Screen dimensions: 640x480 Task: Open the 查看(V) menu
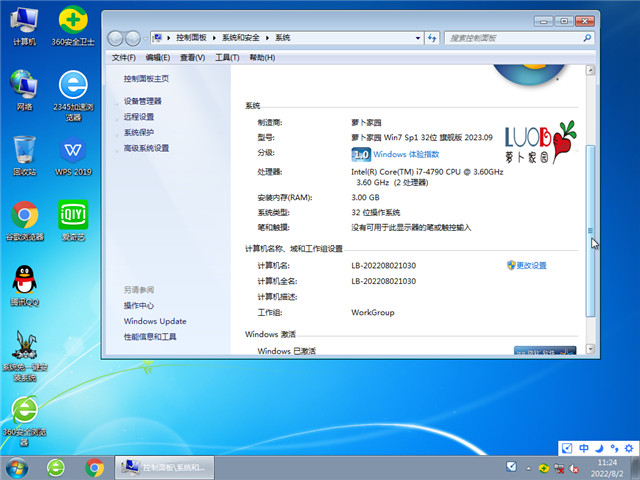192,58
